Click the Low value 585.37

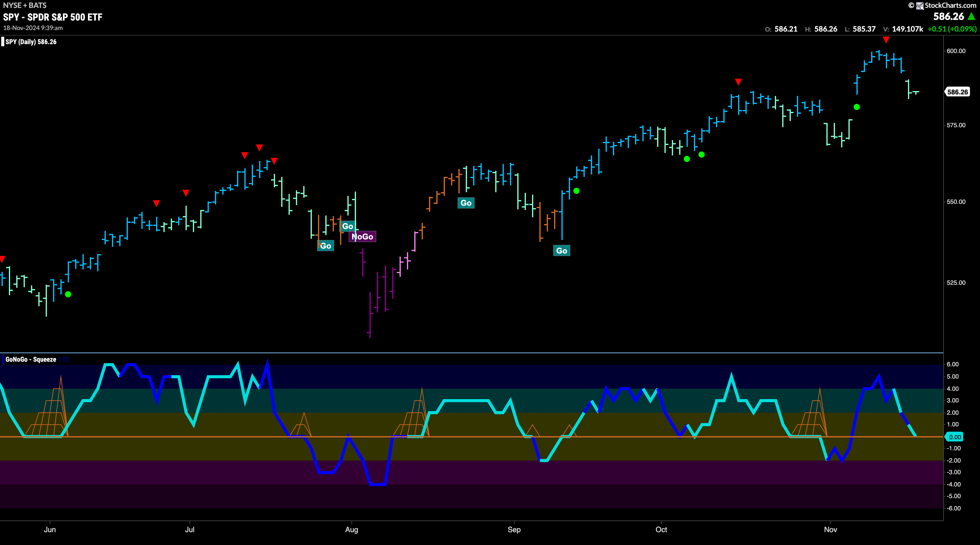(x=864, y=29)
